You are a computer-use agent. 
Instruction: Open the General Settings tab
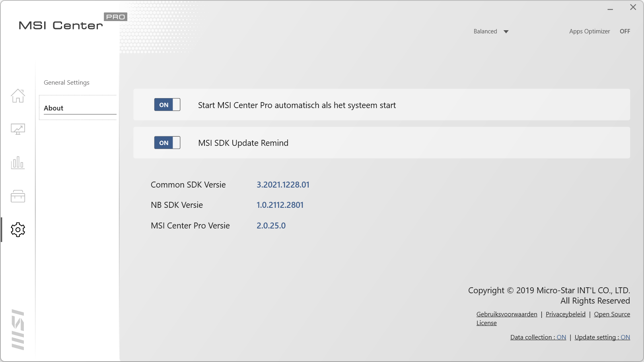tap(66, 83)
